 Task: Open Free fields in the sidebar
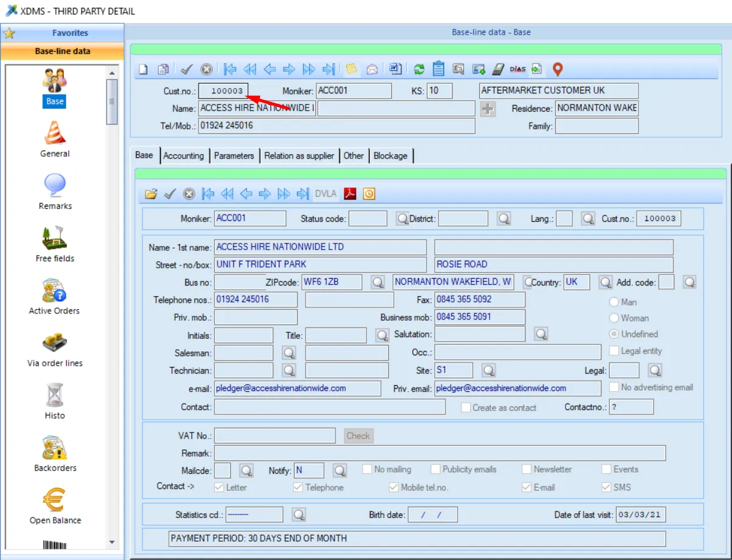(x=55, y=244)
